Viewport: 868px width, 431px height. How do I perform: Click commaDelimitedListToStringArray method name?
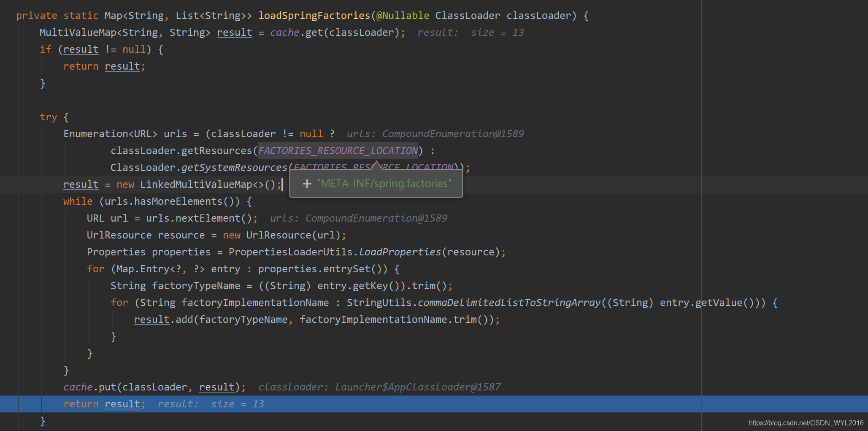click(x=509, y=303)
